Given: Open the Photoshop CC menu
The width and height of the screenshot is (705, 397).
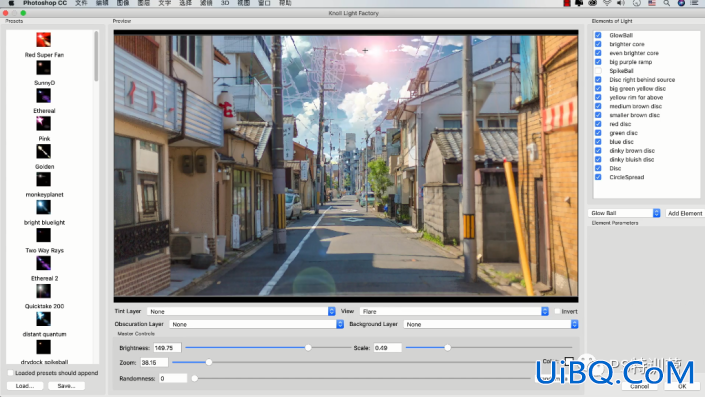Looking at the screenshot, I should 45,3.
